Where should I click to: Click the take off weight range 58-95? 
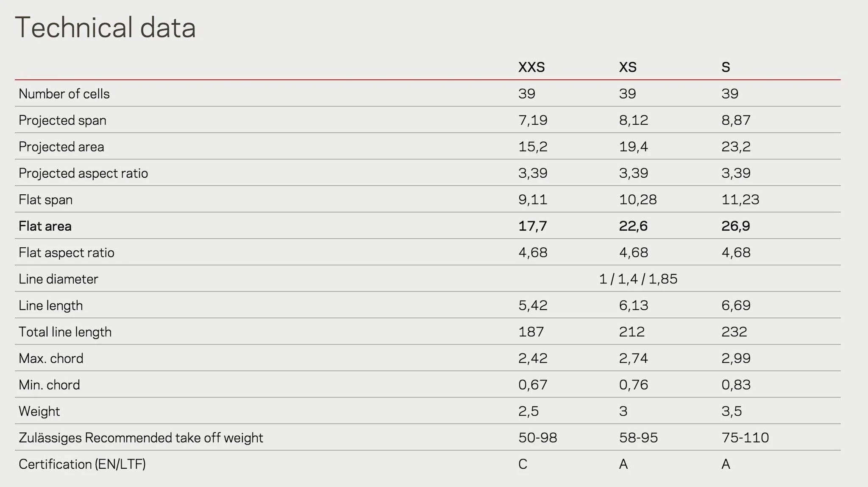[x=638, y=437]
